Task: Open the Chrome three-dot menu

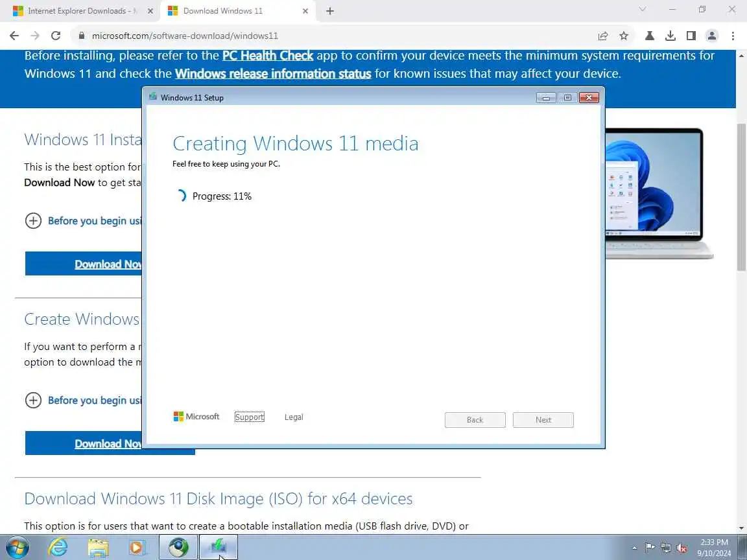Action: pyautogui.click(x=733, y=36)
